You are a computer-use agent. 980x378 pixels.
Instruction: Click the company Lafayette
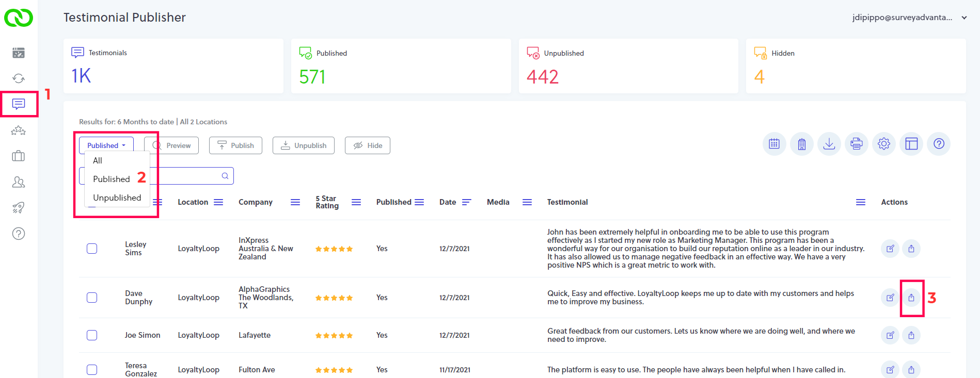click(255, 335)
